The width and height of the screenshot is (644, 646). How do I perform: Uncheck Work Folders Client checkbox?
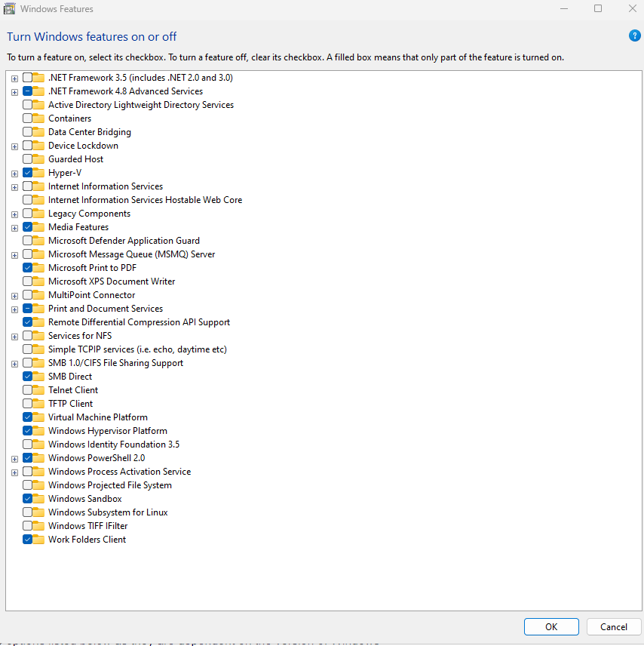click(28, 540)
